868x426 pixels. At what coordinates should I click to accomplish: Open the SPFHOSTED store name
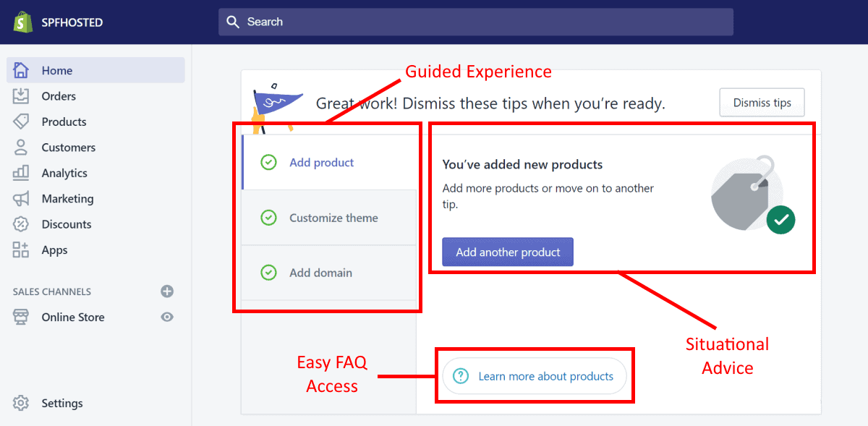[x=72, y=22]
